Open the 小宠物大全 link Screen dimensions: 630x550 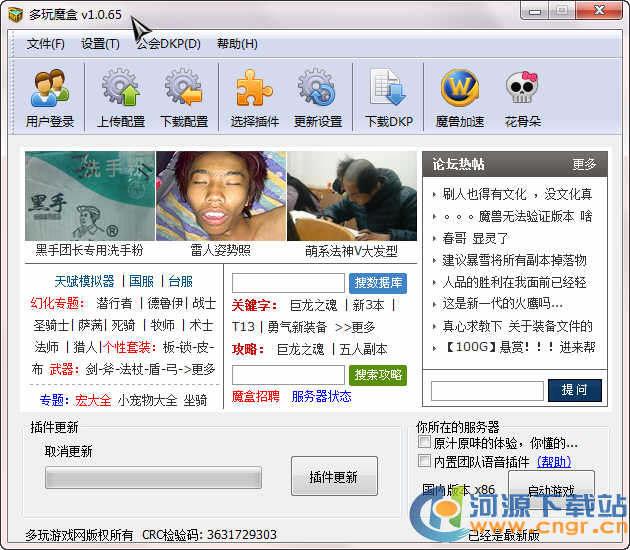click(147, 400)
